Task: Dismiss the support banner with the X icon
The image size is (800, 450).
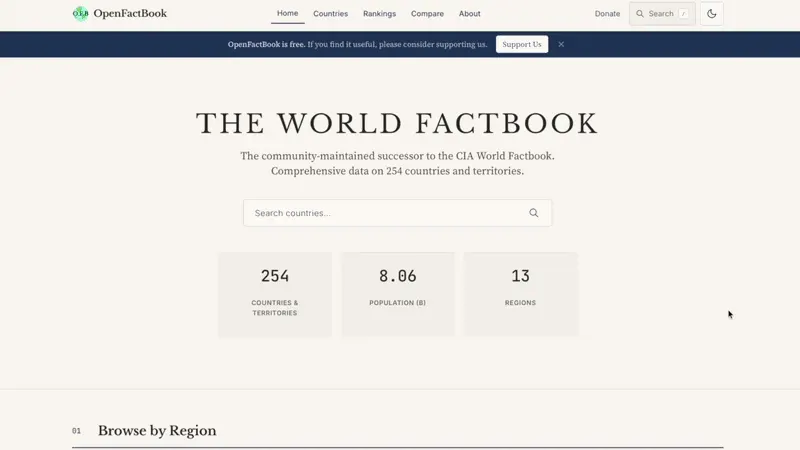Action: pyautogui.click(x=561, y=44)
